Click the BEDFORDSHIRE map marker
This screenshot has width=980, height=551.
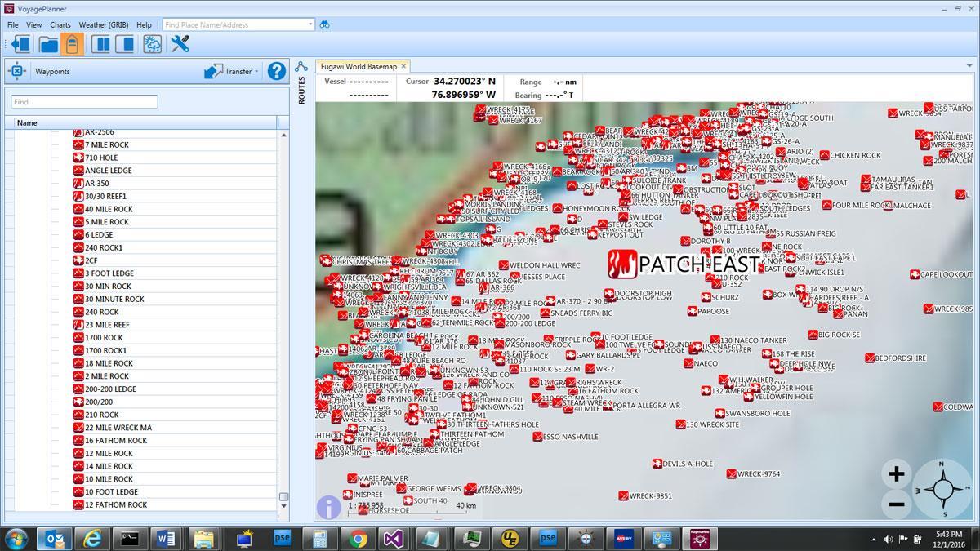[x=870, y=358]
